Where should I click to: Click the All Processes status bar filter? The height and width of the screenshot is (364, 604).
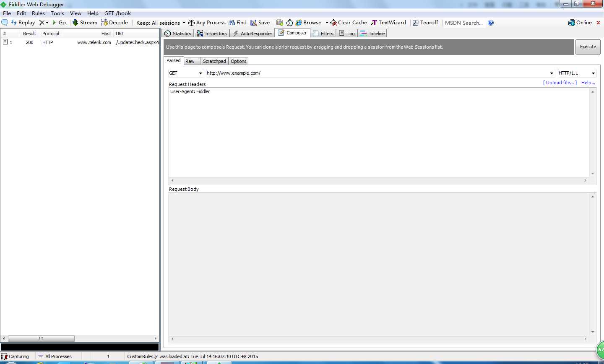coord(55,356)
